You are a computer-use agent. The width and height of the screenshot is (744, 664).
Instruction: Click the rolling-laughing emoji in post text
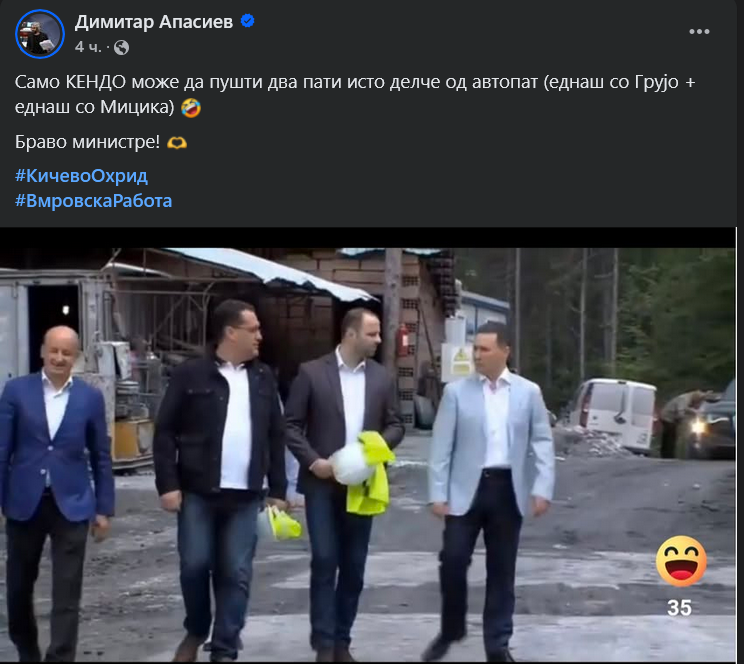point(191,108)
